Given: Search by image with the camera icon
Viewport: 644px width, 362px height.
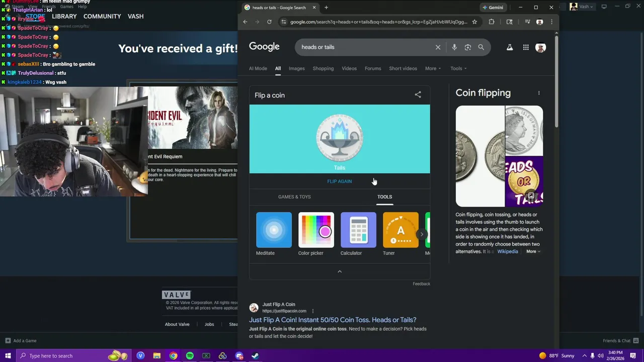Looking at the screenshot, I should click(467, 47).
